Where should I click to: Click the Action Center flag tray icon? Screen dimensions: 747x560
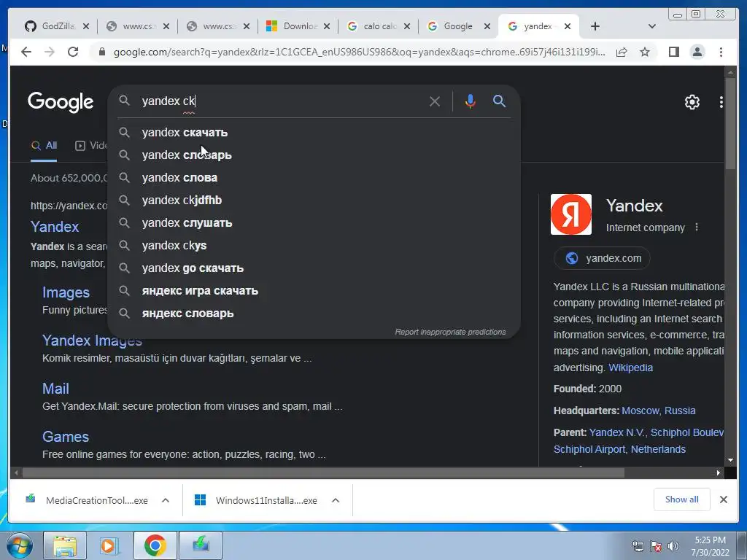click(656, 546)
